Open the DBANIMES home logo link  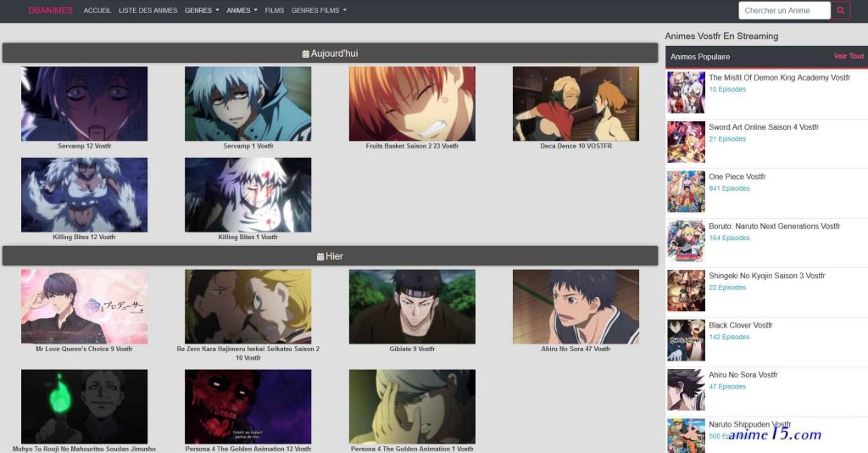click(x=50, y=10)
